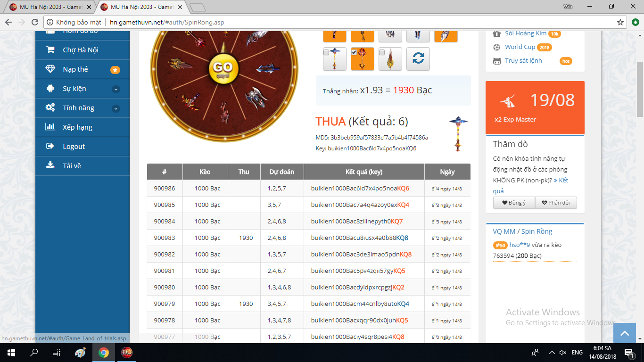The image size is (644, 362).
Task: Click row number 900986
Action: click(x=165, y=188)
